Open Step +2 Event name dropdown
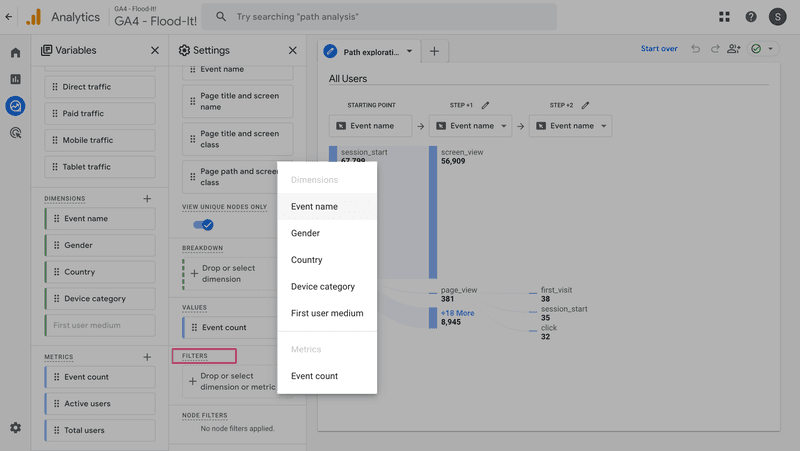 click(570, 126)
